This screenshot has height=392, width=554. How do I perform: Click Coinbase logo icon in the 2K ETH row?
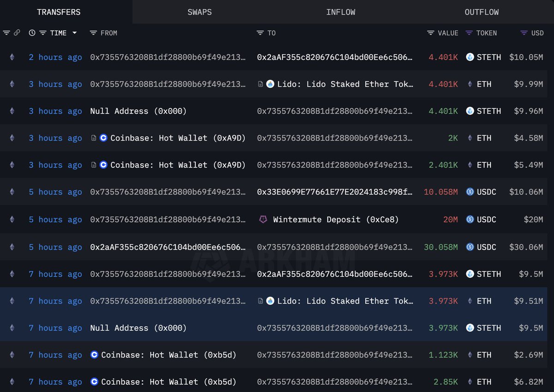[x=103, y=138]
